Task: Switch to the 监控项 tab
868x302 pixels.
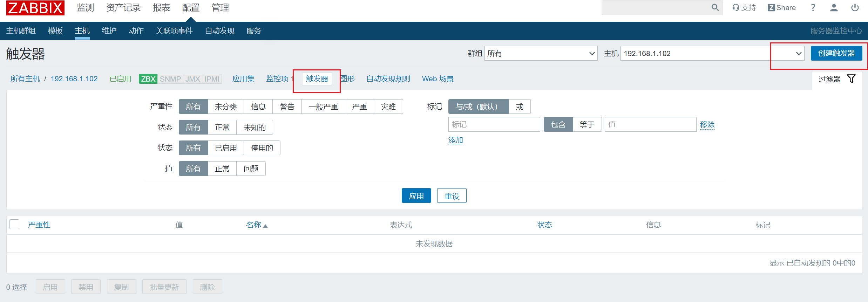Action: tap(277, 79)
